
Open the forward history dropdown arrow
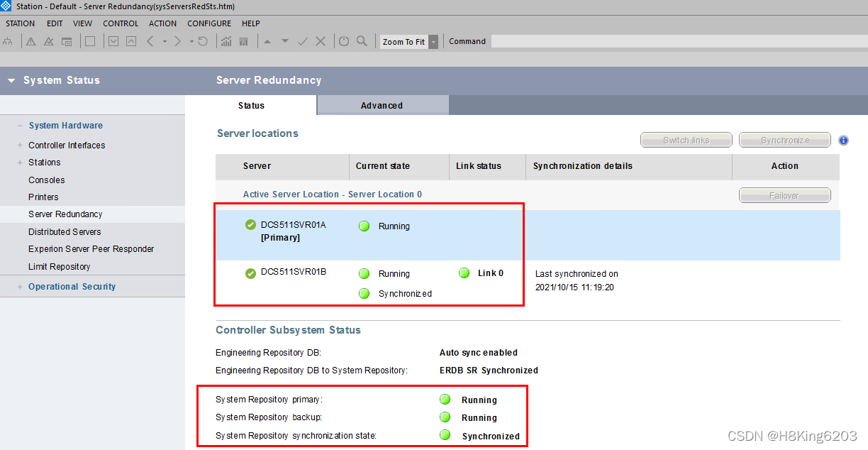click(x=191, y=41)
